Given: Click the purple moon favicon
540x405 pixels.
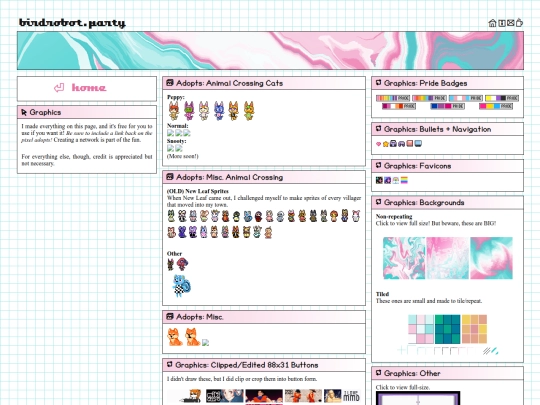Looking at the screenshot, I should 387,180.
